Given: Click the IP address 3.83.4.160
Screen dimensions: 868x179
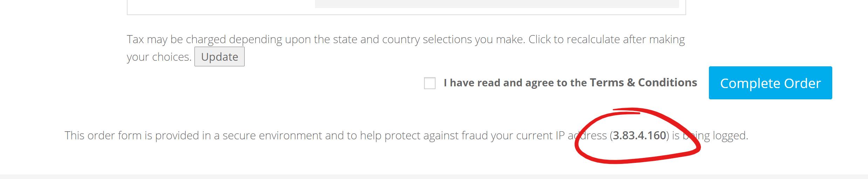Looking at the screenshot, I should 640,135.
